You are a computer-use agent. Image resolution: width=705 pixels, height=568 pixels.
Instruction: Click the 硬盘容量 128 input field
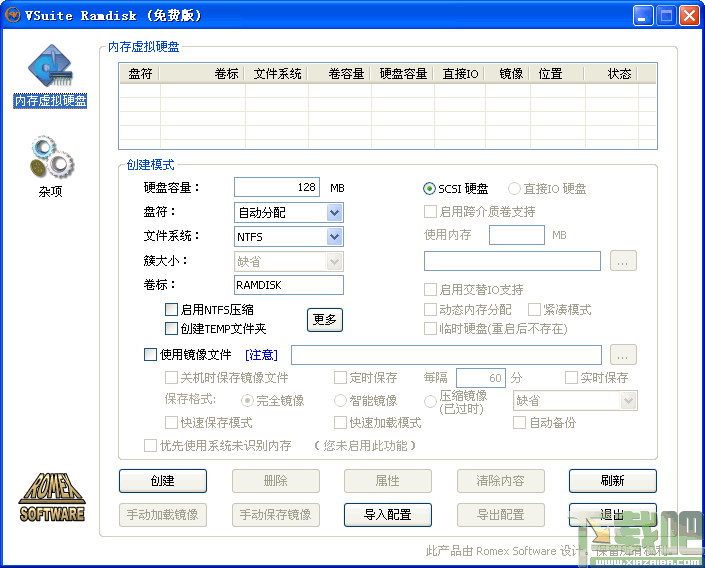click(x=277, y=187)
